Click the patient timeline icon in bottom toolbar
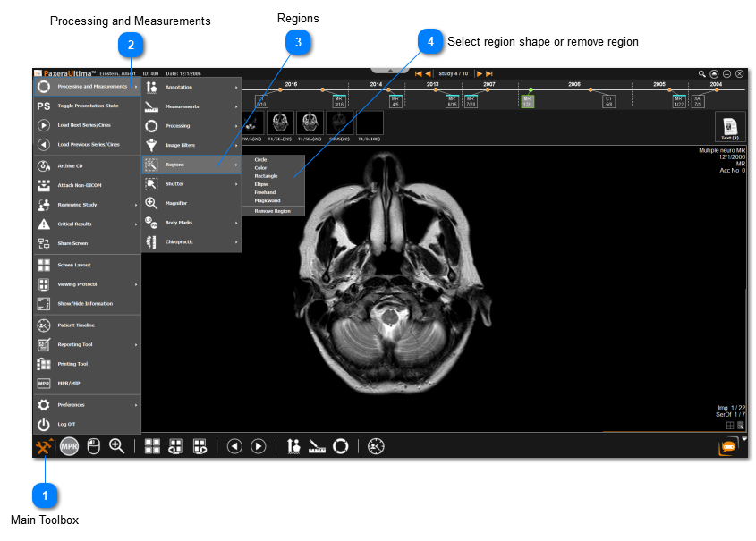This screenshot has width=756, height=541. click(376, 446)
